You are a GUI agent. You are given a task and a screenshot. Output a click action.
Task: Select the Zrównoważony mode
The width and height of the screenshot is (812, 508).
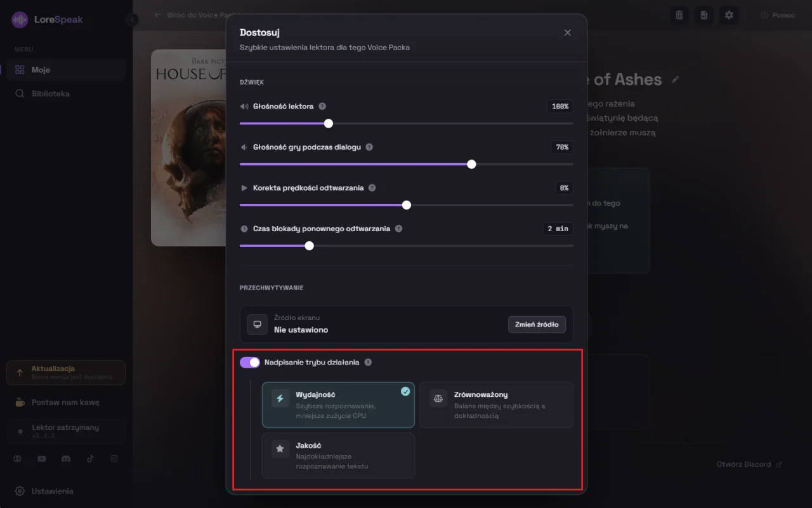coord(497,404)
